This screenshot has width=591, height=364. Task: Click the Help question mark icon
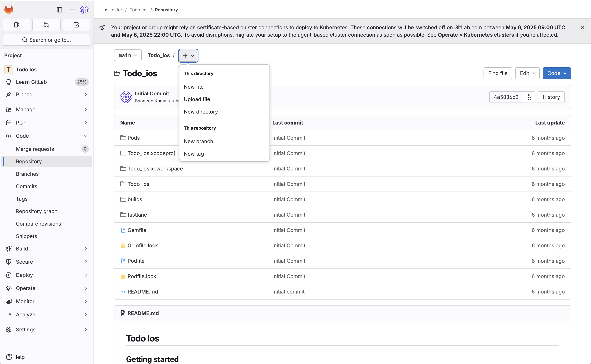click(x=9, y=357)
